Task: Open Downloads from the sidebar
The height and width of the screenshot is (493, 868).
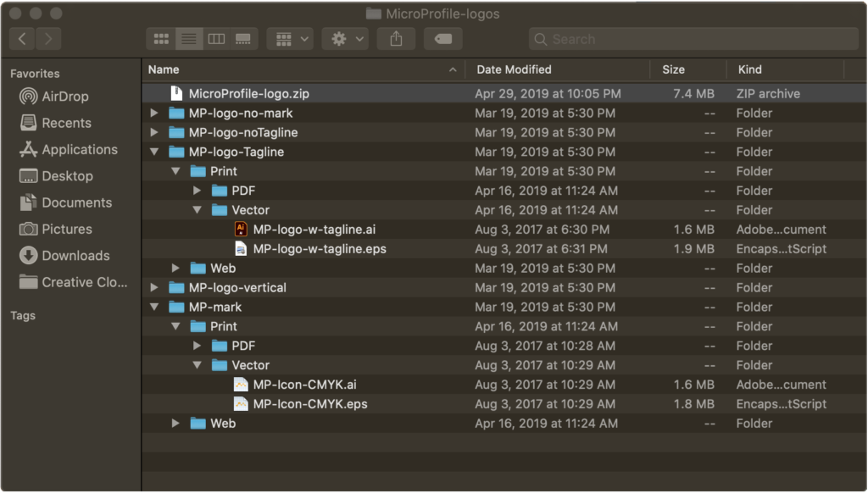Action: (75, 256)
